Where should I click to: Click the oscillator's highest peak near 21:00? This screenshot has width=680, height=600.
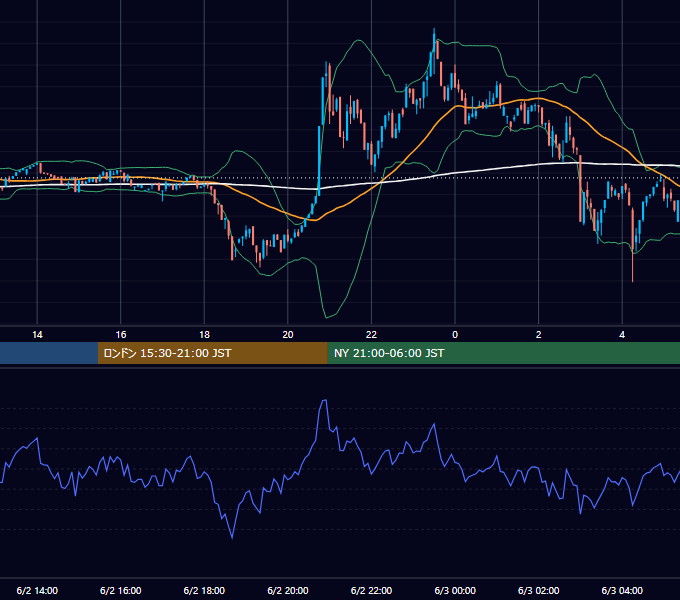coord(324,401)
